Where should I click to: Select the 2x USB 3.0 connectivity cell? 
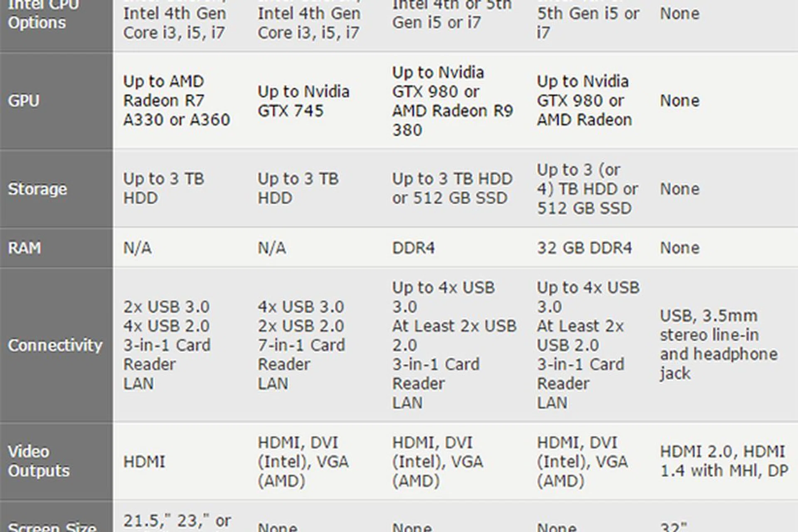pyautogui.click(x=167, y=345)
